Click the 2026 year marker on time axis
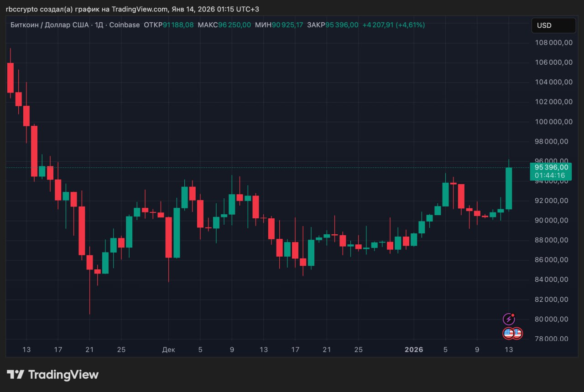This screenshot has width=584, height=392. pos(414,350)
